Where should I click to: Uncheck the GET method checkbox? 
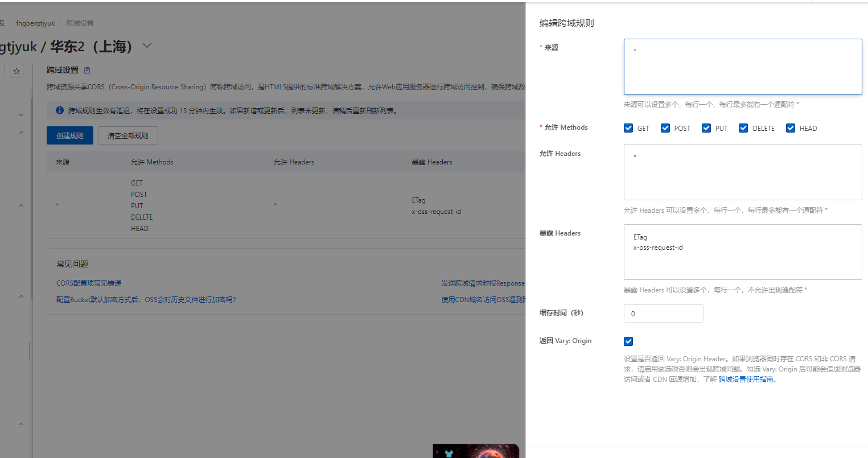pyautogui.click(x=628, y=128)
